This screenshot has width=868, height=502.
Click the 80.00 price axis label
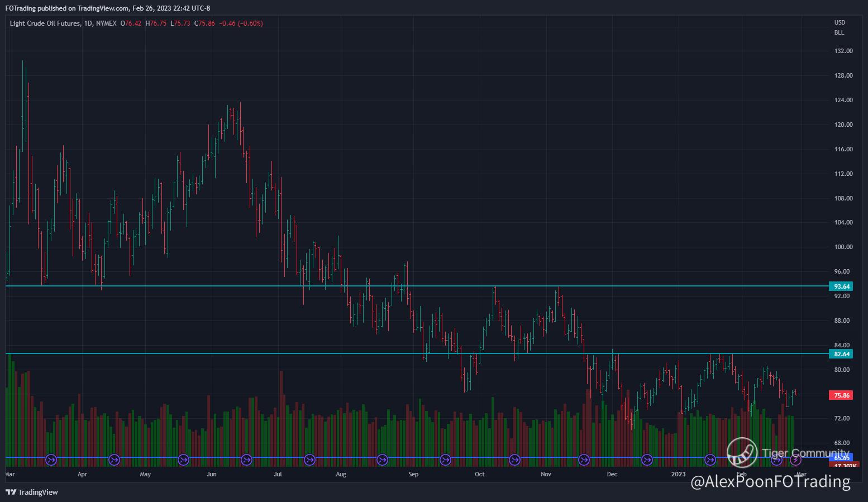click(842, 370)
